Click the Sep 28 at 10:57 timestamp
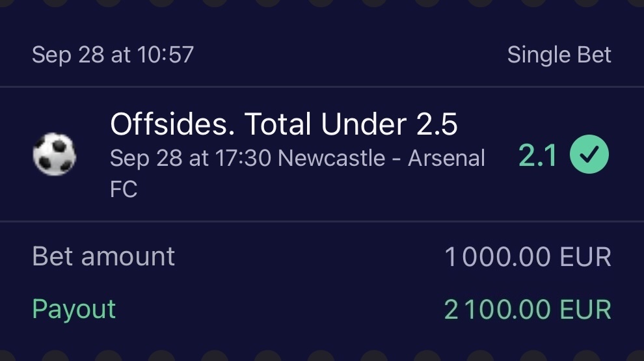 pos(113,55)
